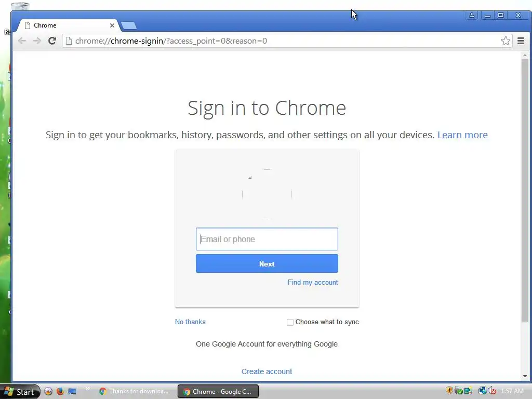Click the security shield tray icon

click(x=449, y=391)
